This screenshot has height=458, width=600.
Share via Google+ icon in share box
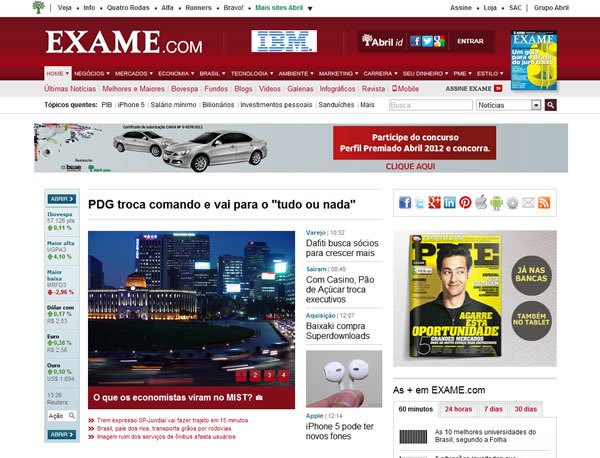coord(434,202)
